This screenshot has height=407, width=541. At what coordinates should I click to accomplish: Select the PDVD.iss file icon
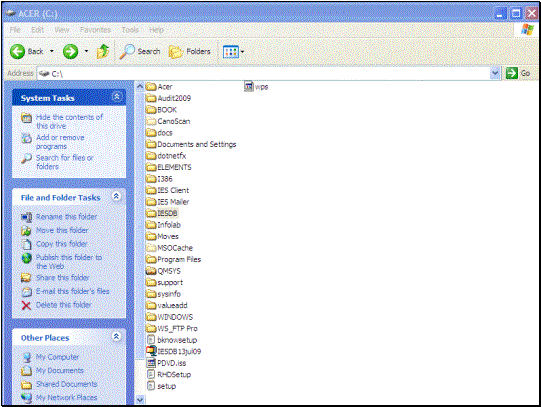(x=151, y=363)
